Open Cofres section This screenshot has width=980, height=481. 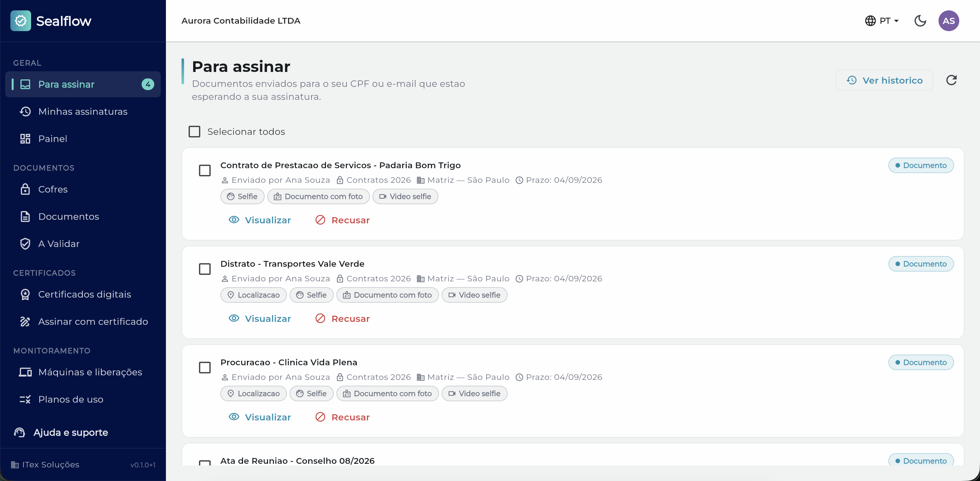83,189
